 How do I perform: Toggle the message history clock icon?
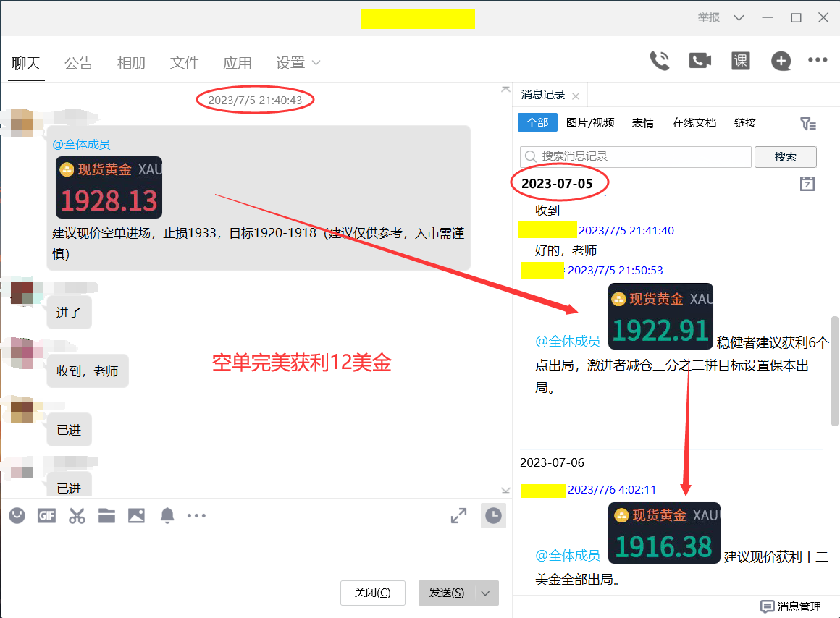click(493, 516)
